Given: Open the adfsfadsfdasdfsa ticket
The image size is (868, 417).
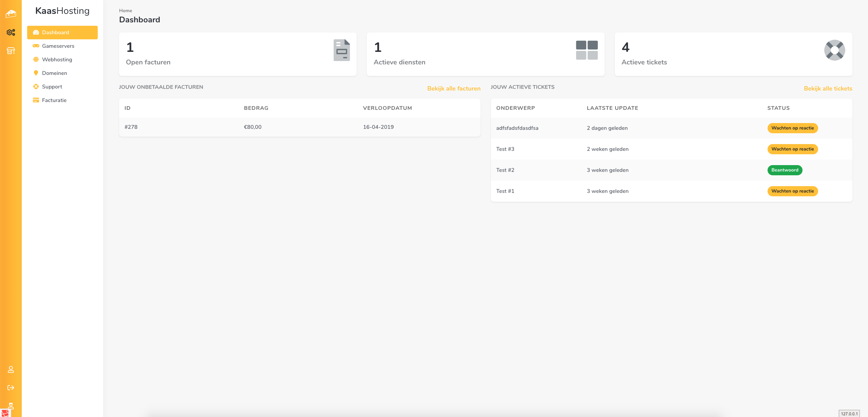Looking at the screenshot, I should (517, 128).
